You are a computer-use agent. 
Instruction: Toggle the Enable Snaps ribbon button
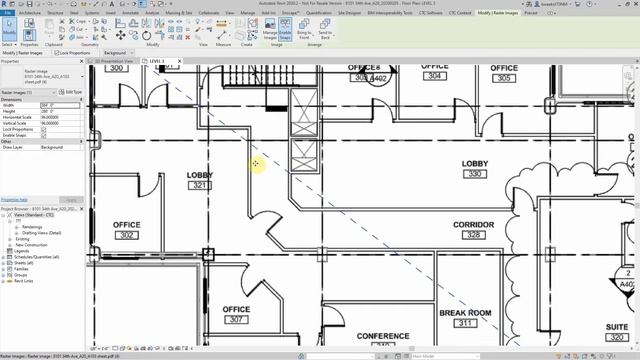[285, 29]
